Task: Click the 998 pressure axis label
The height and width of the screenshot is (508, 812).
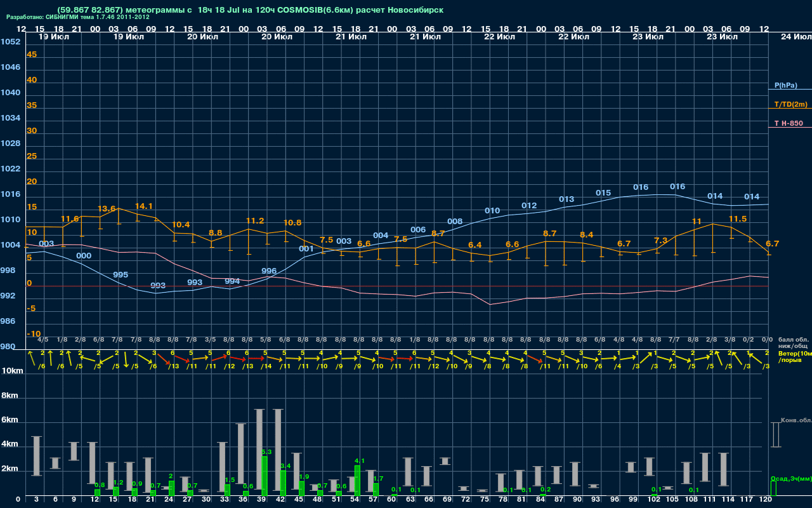Action: (x=8, y=271)
